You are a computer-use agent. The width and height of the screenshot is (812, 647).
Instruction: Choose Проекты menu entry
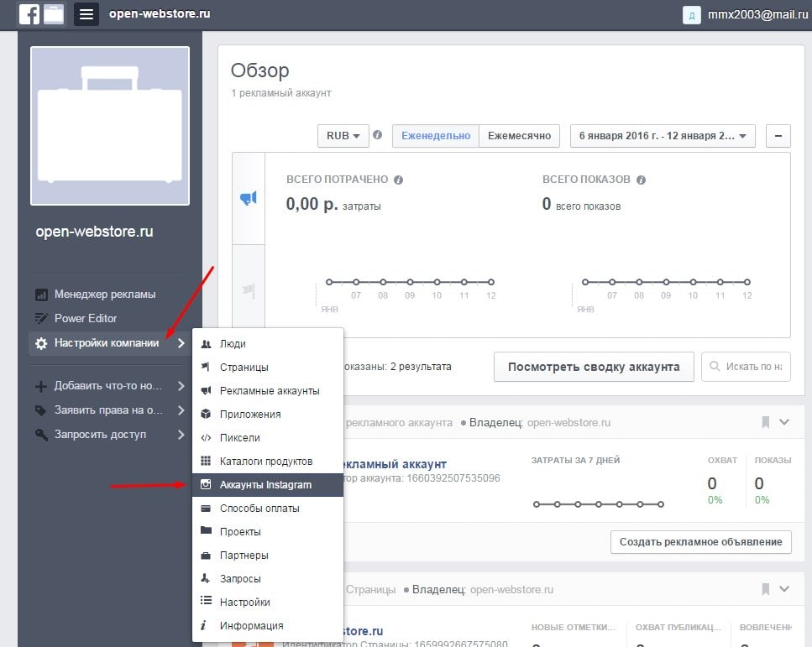(268, 531)
